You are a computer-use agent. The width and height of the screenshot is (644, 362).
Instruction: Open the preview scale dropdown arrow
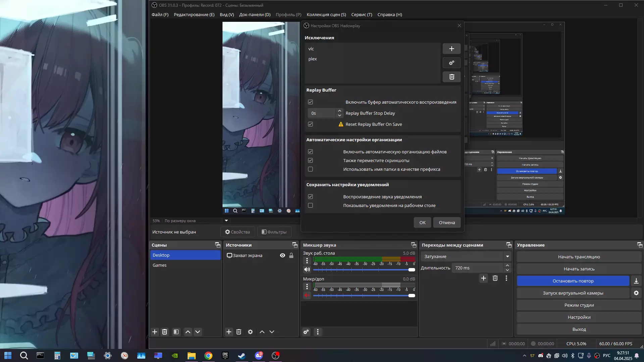[226, 221]
